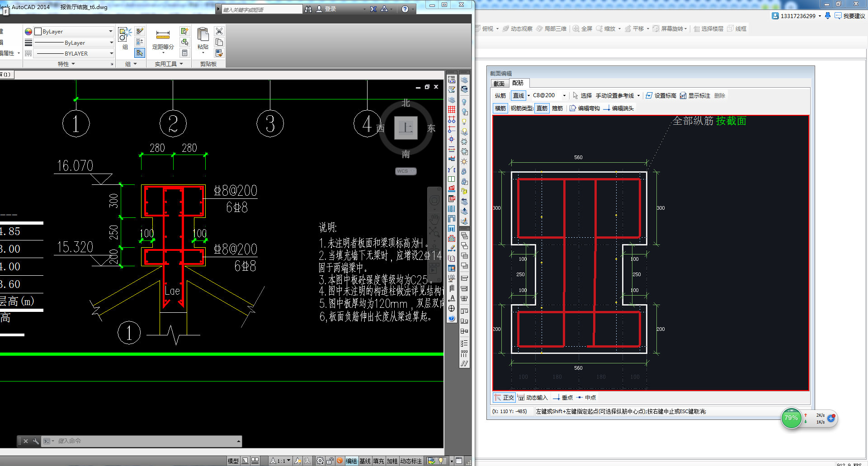Click the binoculars search icon in title bar
The image size is (868, 466).
click(308, 9)
